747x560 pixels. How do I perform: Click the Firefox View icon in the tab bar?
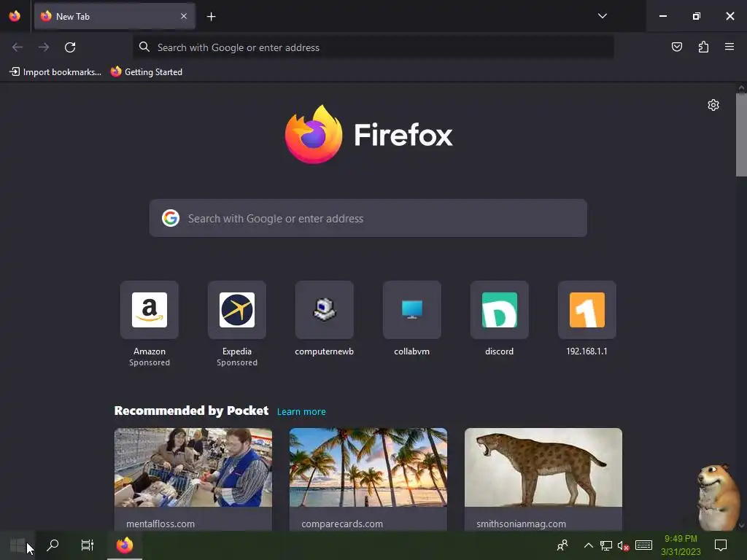15,16
